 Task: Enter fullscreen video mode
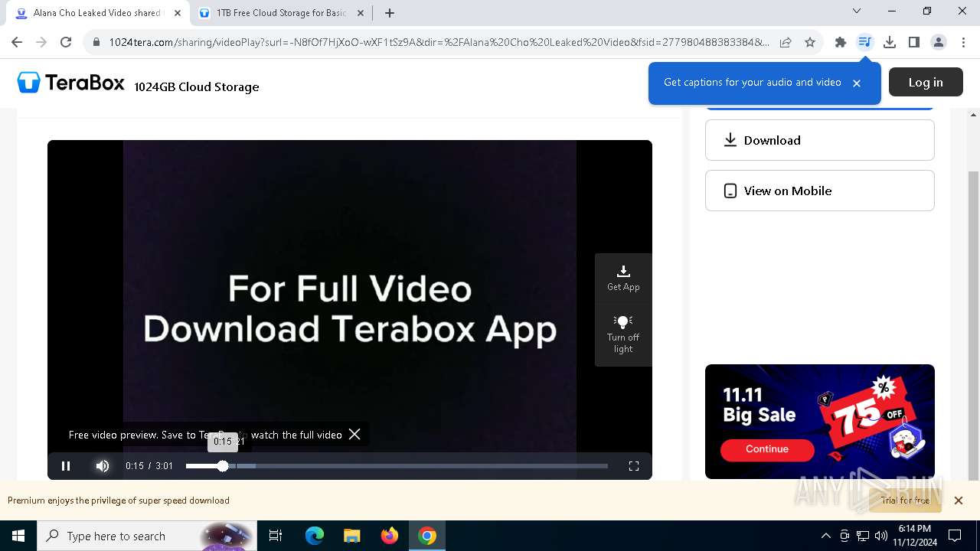pos(634,466)
